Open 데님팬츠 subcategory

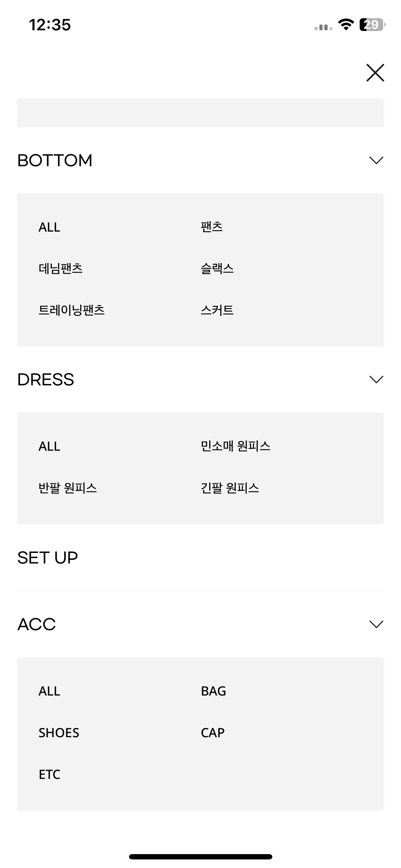[61, 268]
